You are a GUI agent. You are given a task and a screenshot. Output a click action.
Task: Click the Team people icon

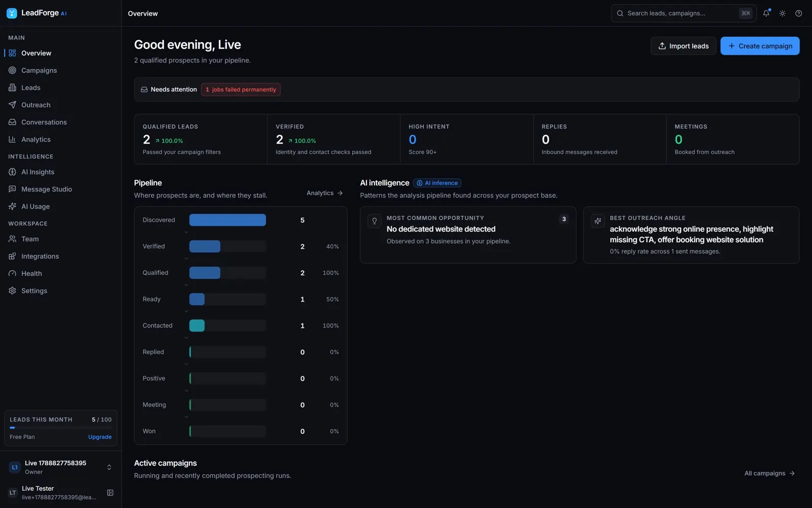pyautogui.click(x=12, y=239)
